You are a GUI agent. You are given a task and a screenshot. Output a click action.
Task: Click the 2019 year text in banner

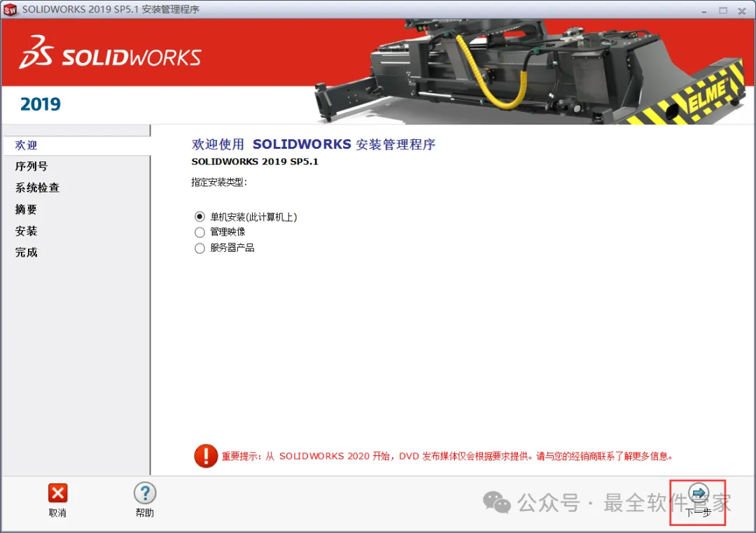[x=41, y=104]
